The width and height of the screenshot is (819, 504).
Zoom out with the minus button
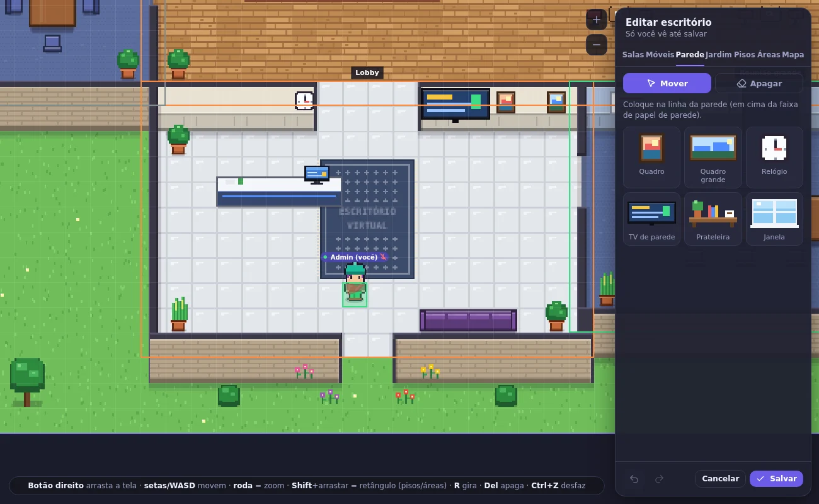coord(597,45)
